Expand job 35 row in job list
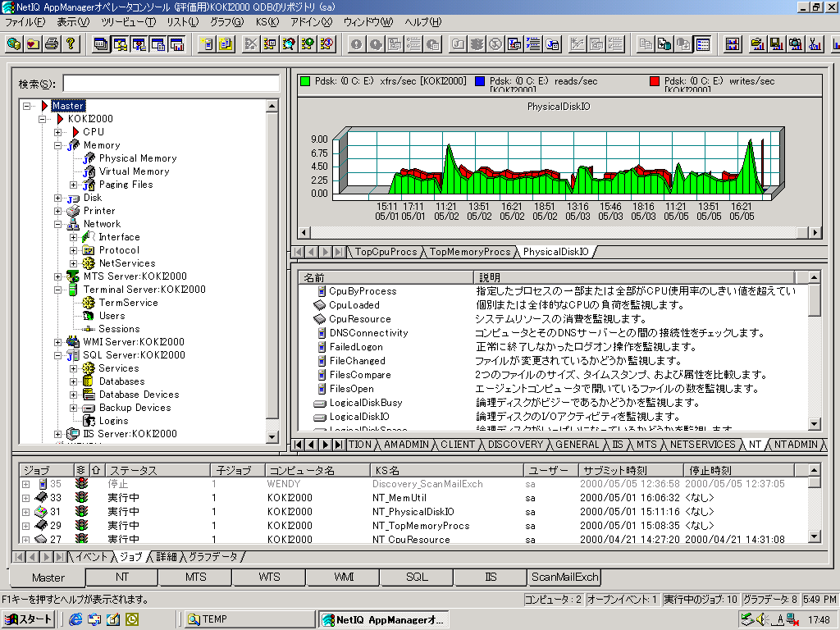The image size is (840, 630). [x=25, y=484]
